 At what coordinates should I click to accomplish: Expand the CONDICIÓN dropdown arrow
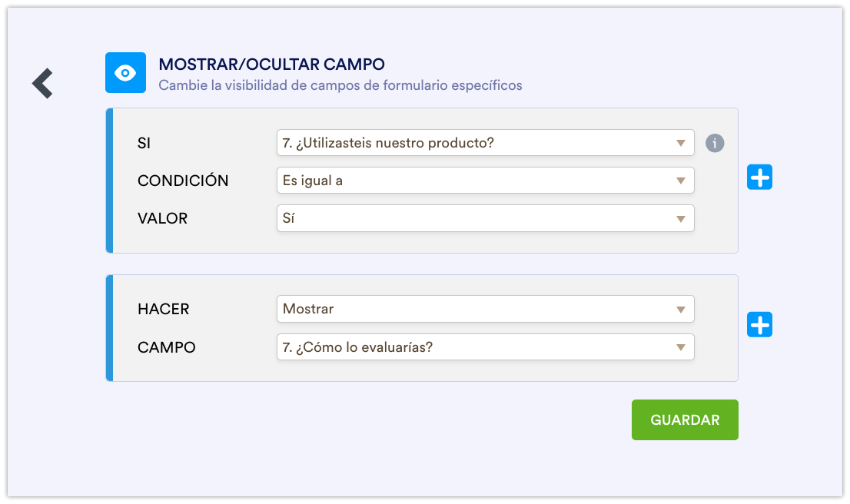[680, 181]
